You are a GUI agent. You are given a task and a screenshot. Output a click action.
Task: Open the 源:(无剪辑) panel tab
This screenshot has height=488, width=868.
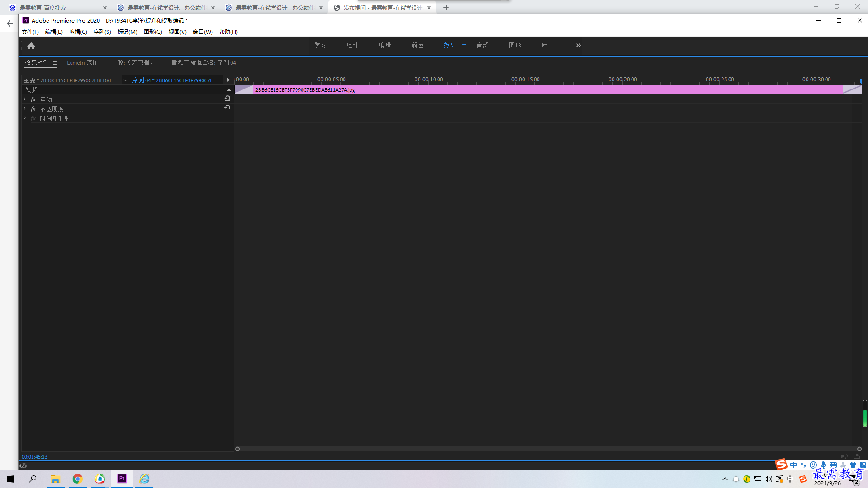(136, 63)
